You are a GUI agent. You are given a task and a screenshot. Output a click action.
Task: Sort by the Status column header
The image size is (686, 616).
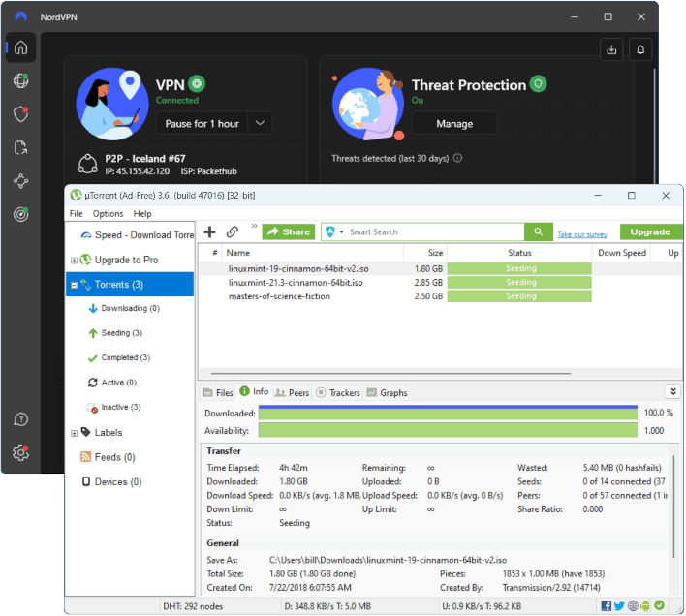519,253
